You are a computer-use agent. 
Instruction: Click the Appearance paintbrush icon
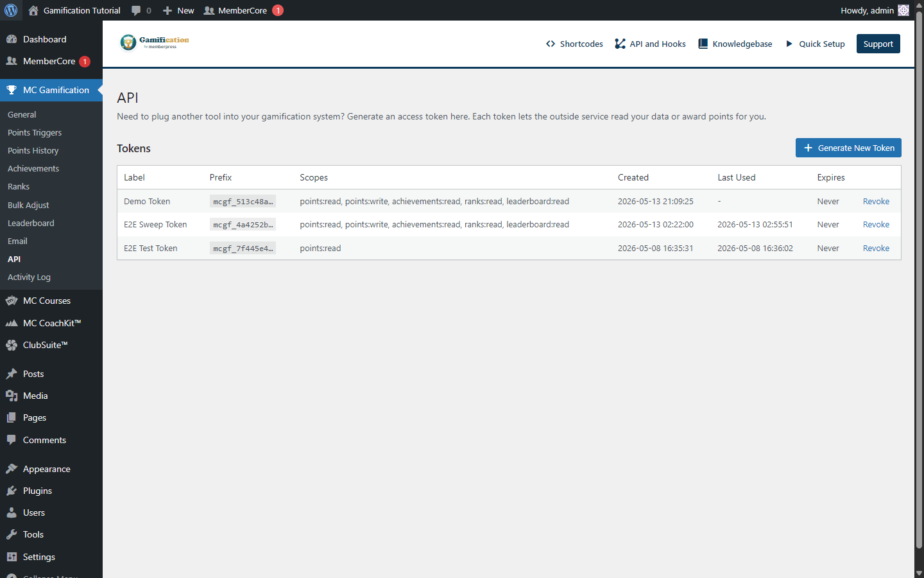(x=12, y=469)
